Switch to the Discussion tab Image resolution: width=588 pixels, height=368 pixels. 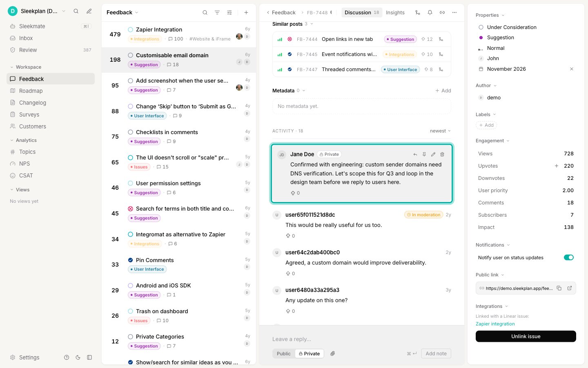click(362, 13)
